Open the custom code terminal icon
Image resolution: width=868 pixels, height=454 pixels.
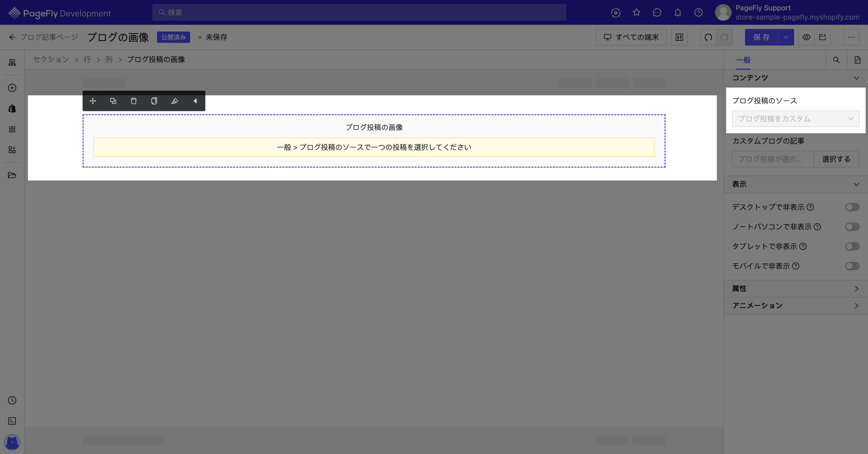coord(12,421)
